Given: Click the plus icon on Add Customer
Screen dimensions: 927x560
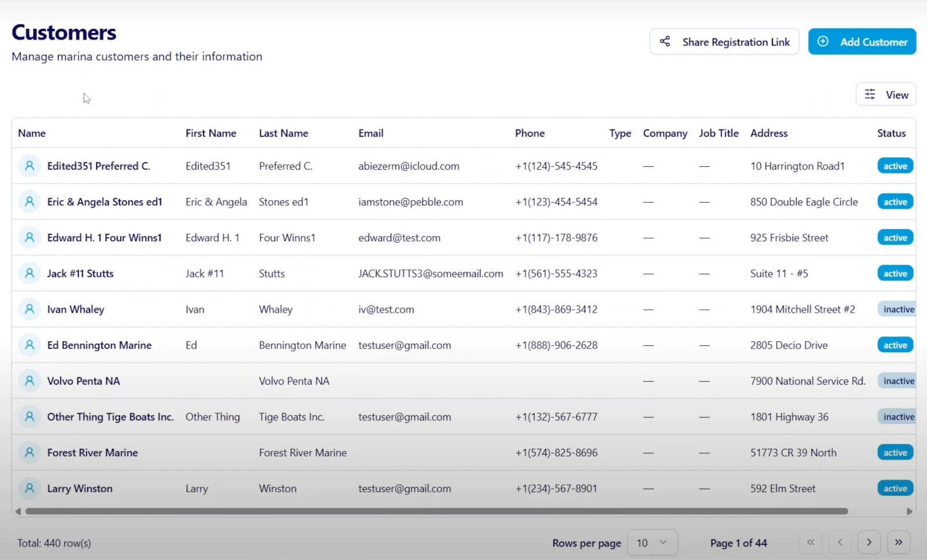Looking at the screenshot, I should [x=823, y=41].
